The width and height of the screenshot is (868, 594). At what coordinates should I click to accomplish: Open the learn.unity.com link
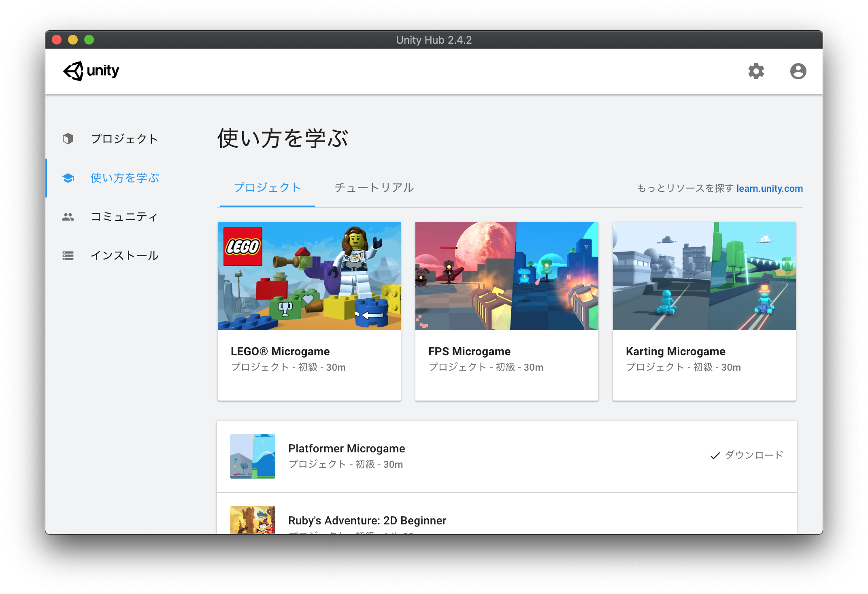pos(769,188)
